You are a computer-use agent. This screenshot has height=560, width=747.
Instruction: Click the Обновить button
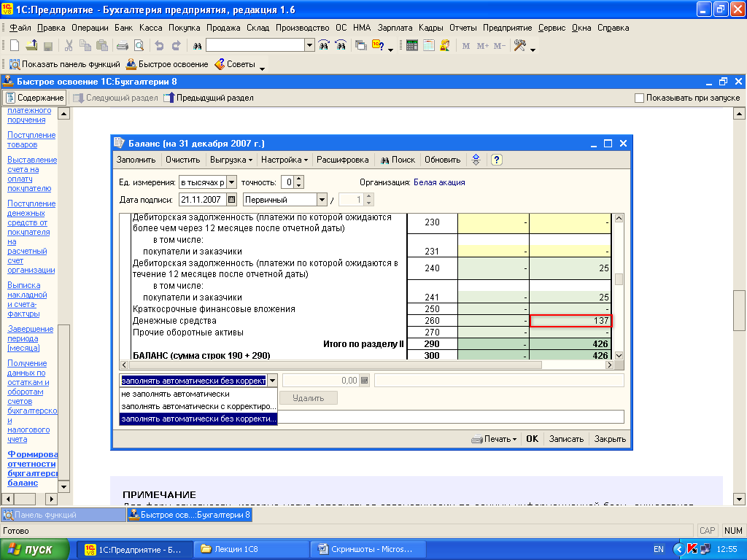(x=443, y=160)
